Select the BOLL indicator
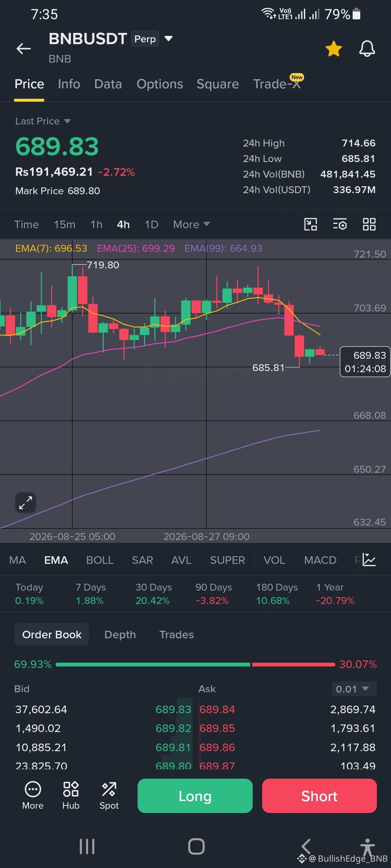The image size is (391, 868). pos(100,560)
